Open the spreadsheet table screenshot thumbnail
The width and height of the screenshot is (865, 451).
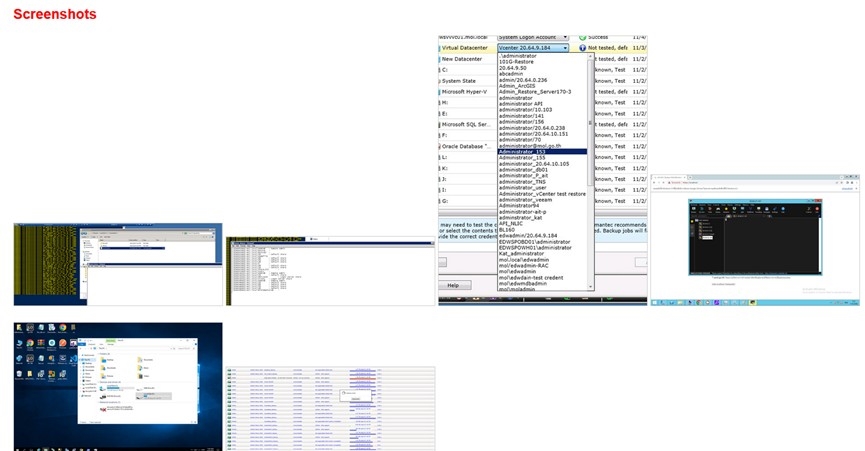pyautogui.click(x=330, y=408)
